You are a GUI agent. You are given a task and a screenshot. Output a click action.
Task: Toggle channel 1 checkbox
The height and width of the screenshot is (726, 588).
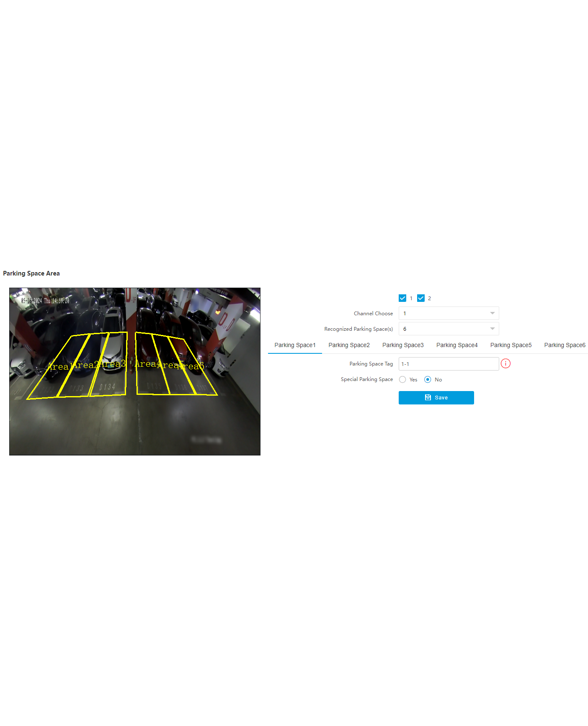pos(402,298)
